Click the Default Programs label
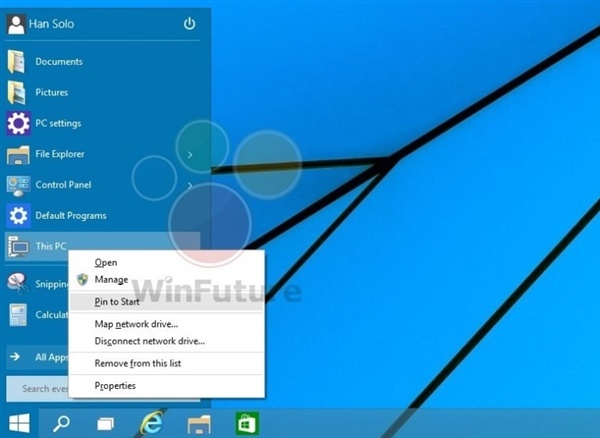Image resolution: width=600 pixels, height=438 pixels. [71, 215]
